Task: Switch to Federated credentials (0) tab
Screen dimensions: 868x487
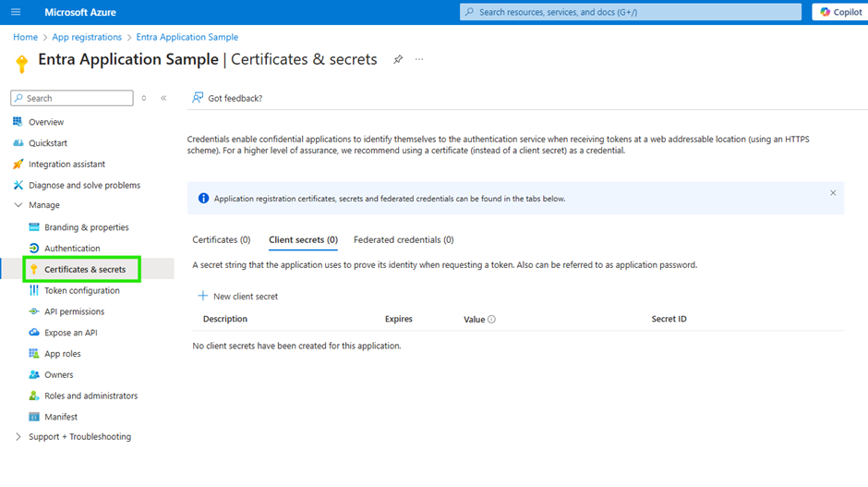Action: [404, 240]
